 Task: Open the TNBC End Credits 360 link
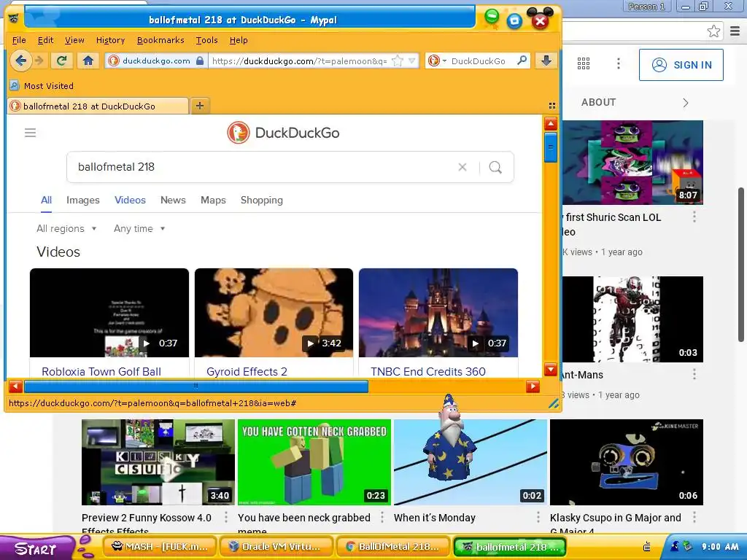coord(428,371)
